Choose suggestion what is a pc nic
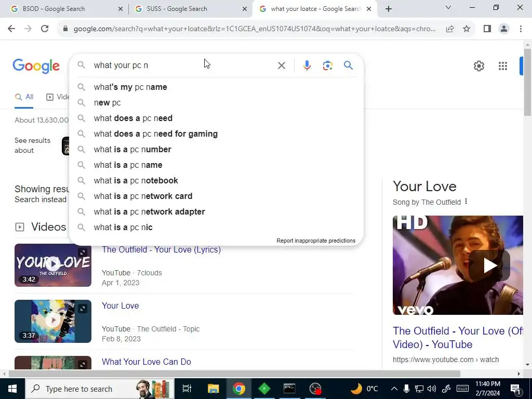The height and width of the screenshot is (399, 532). (217, 228)
